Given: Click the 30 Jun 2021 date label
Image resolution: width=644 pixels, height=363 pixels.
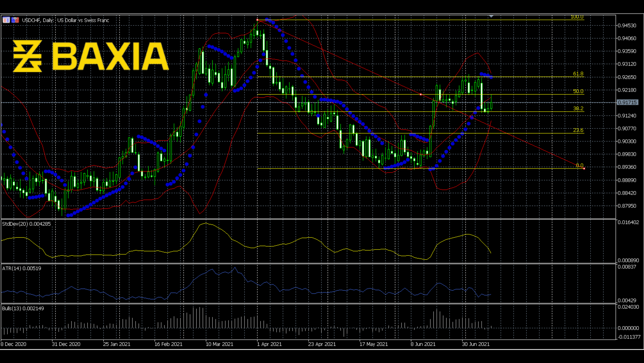Looking at the screenshot, I should (x=476, y=344).
